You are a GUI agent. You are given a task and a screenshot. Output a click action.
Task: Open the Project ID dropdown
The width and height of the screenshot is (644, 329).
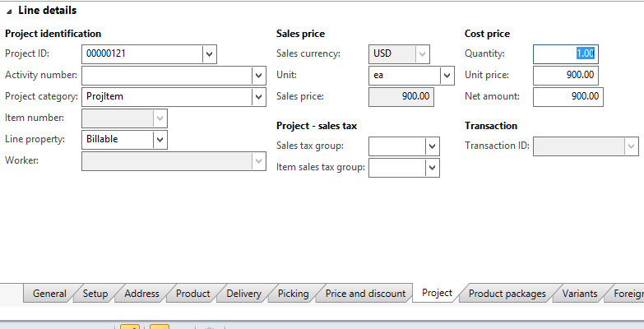click(209, 54)
